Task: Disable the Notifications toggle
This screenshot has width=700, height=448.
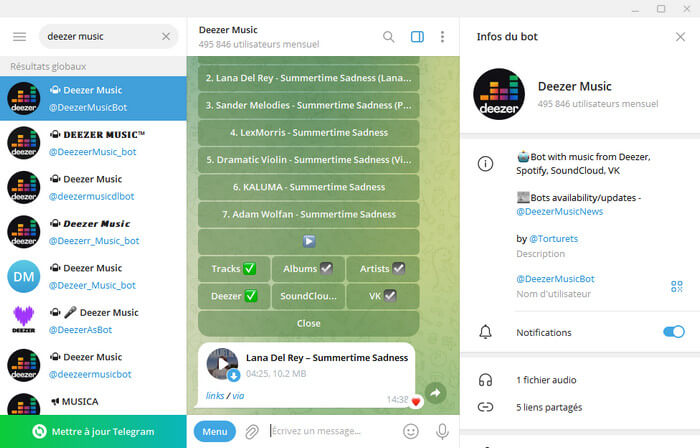Action: click(x=673, y=332)
